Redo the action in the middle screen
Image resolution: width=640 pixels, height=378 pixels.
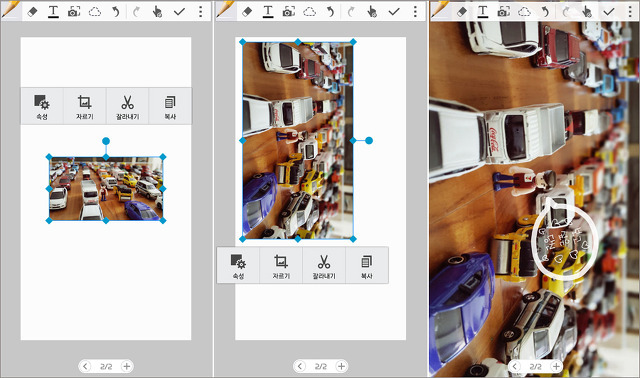(351, 12)
